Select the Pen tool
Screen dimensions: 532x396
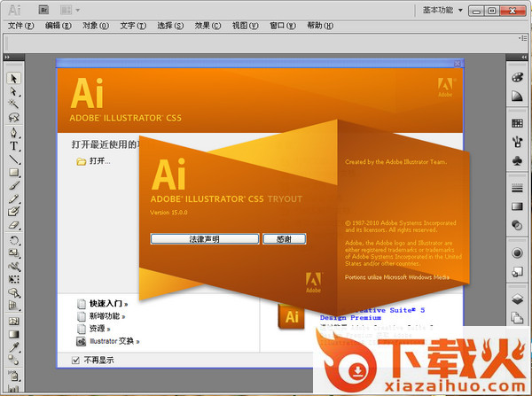(13, 132)
